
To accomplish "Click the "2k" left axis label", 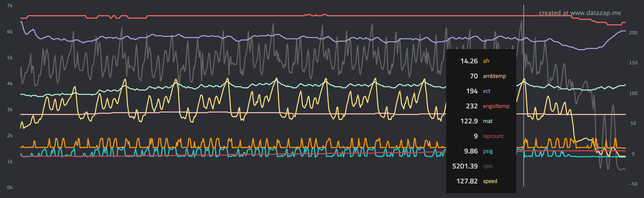I will (x=10, y=136).
